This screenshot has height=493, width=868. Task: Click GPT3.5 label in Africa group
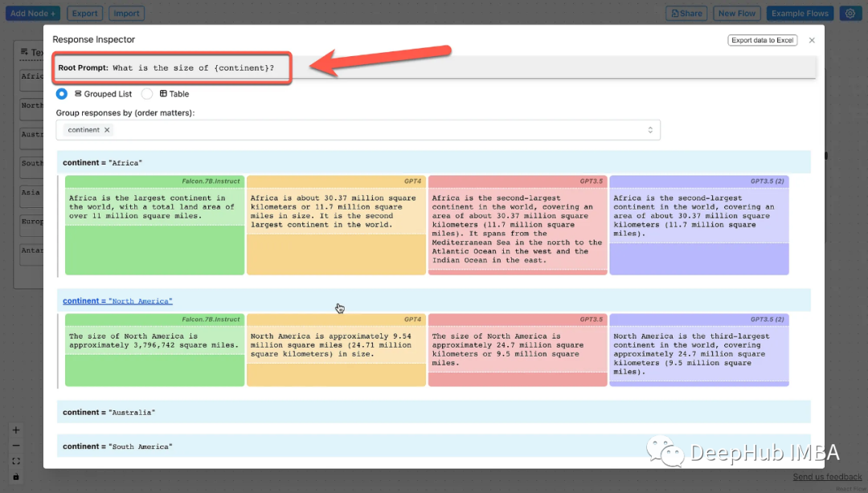592,181
